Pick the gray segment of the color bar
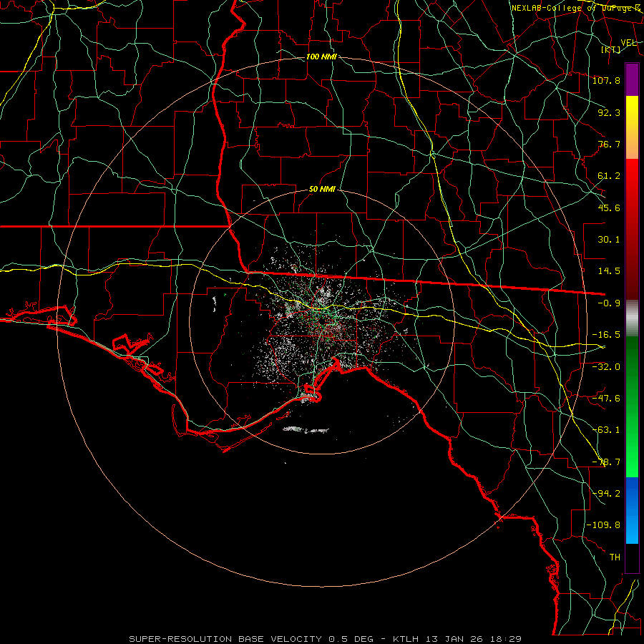Image resolution: width=644 pixels, height=644 pixels. [x=632, y=318]
